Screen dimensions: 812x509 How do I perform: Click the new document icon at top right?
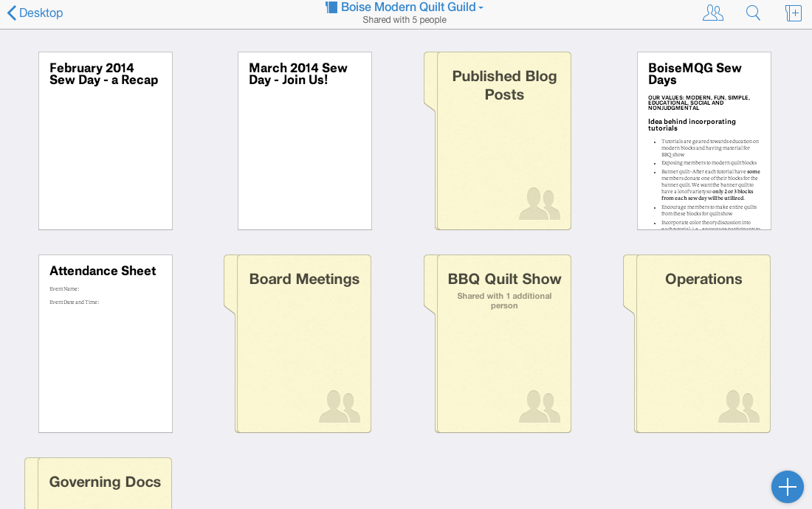794,13
